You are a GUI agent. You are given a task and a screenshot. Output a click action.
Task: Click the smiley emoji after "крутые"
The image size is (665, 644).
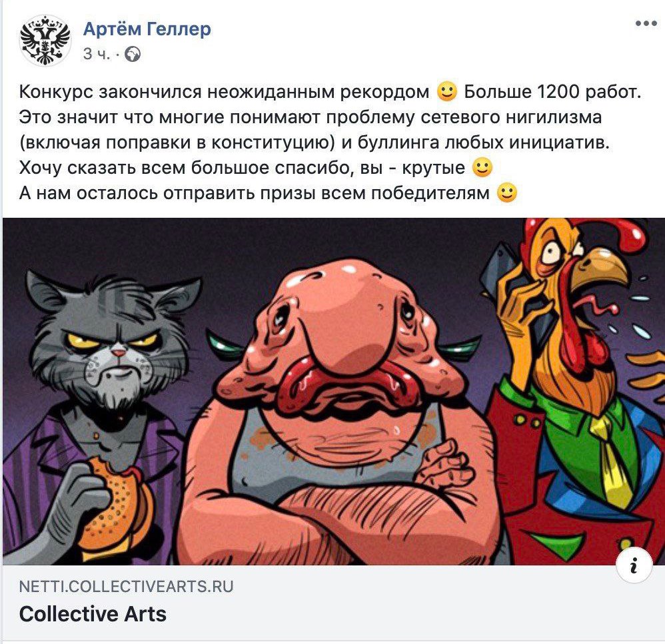[482, 167]
